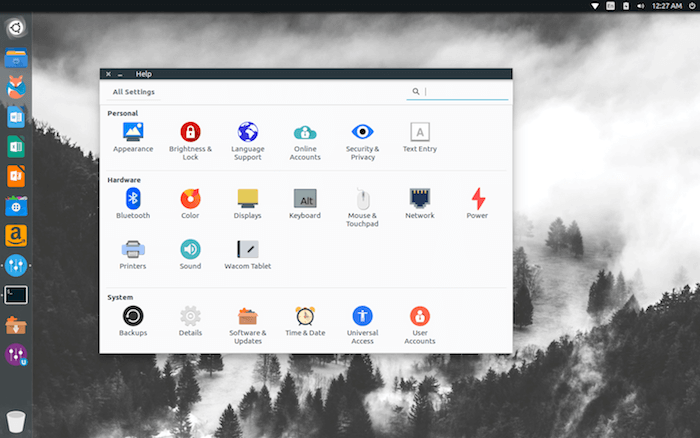
Task: Open Software & Updates settings
Action: pos(248,325)
